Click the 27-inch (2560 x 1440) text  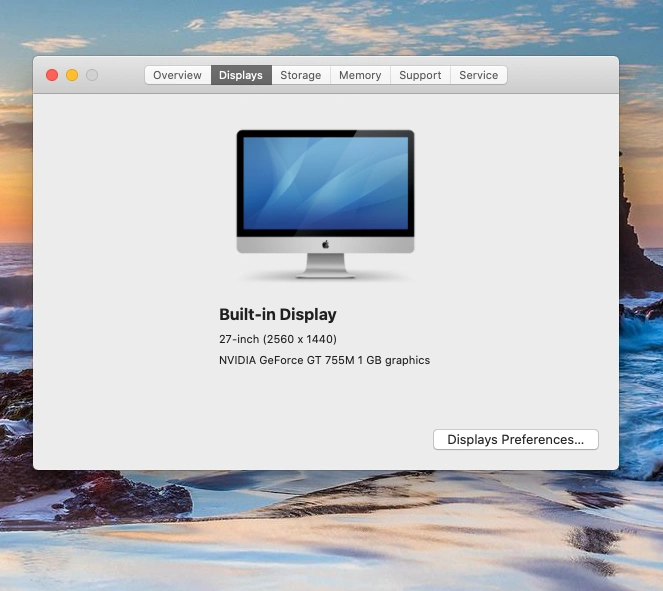coord(278,339)
